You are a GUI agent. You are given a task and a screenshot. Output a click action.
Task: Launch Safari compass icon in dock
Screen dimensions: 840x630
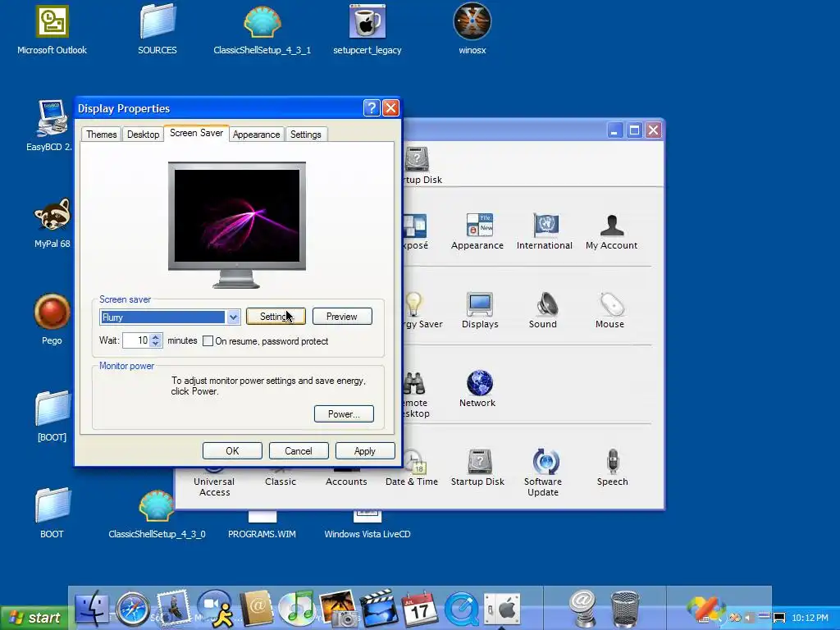pyautogui.click(x=132, y=609)
